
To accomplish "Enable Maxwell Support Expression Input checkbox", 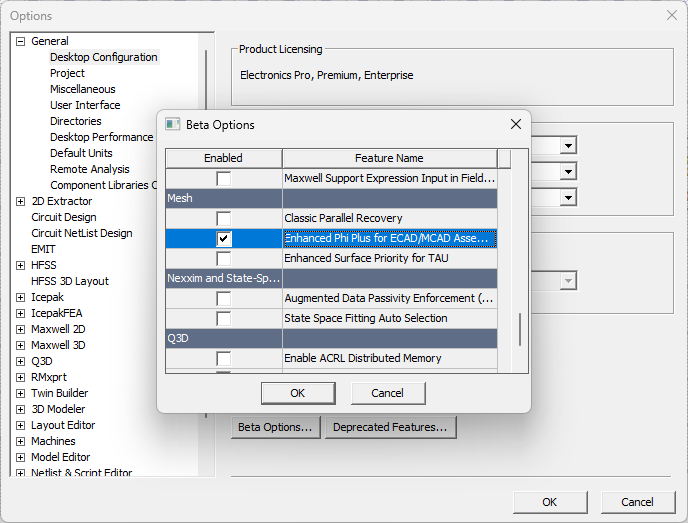I will pos(223,179).
